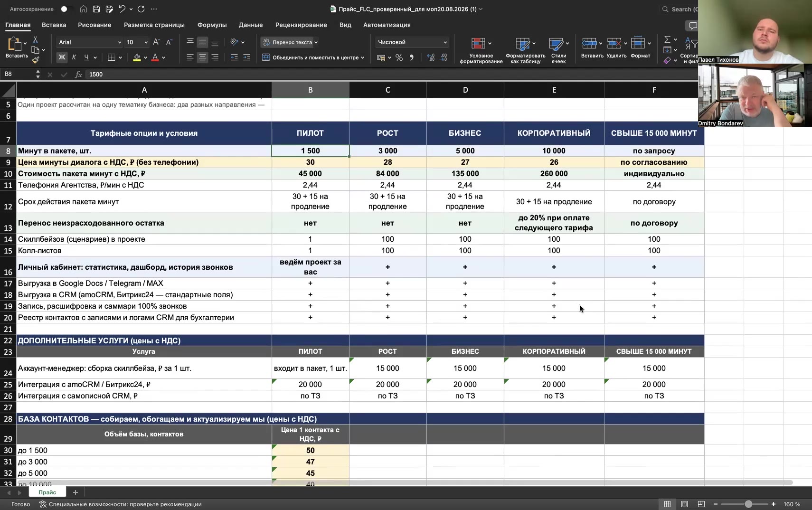812x510 pixels.
Task: Click the AutoSum sigma icon
Action: tap(667, 39)
